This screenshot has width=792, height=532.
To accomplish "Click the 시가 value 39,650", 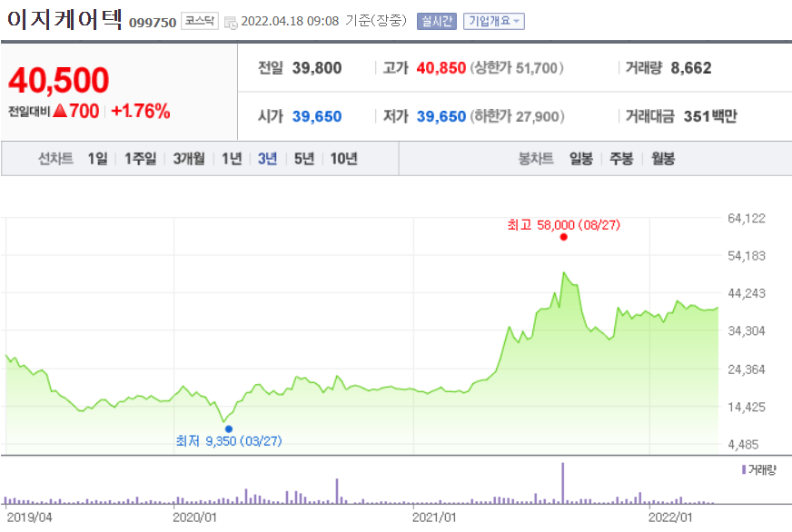I will pos(317,116).
